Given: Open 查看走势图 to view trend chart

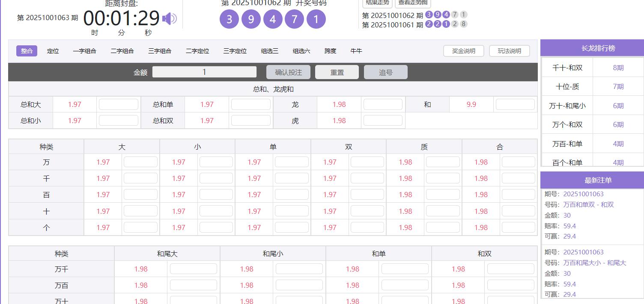Looking at the screenshot, I should tap(411, 3).
